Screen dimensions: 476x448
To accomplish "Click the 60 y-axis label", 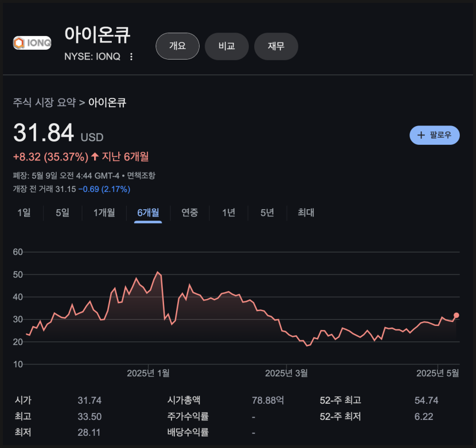I will [18, 252].
